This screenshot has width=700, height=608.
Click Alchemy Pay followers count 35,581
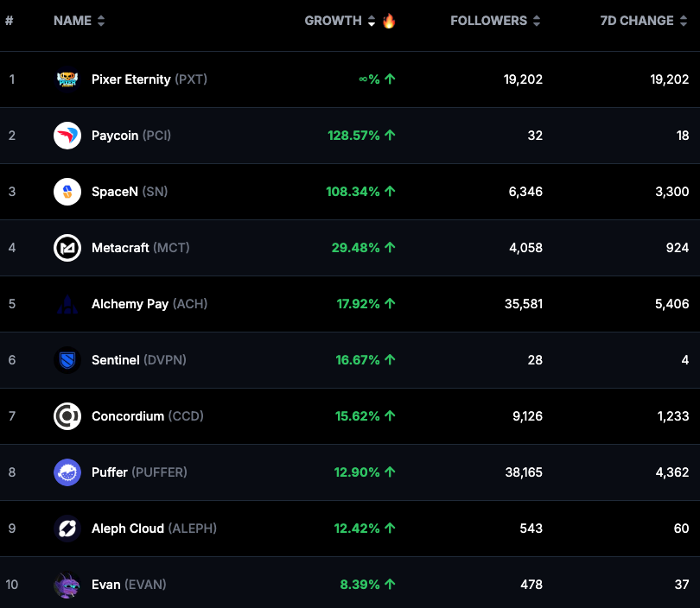point(524,304)
